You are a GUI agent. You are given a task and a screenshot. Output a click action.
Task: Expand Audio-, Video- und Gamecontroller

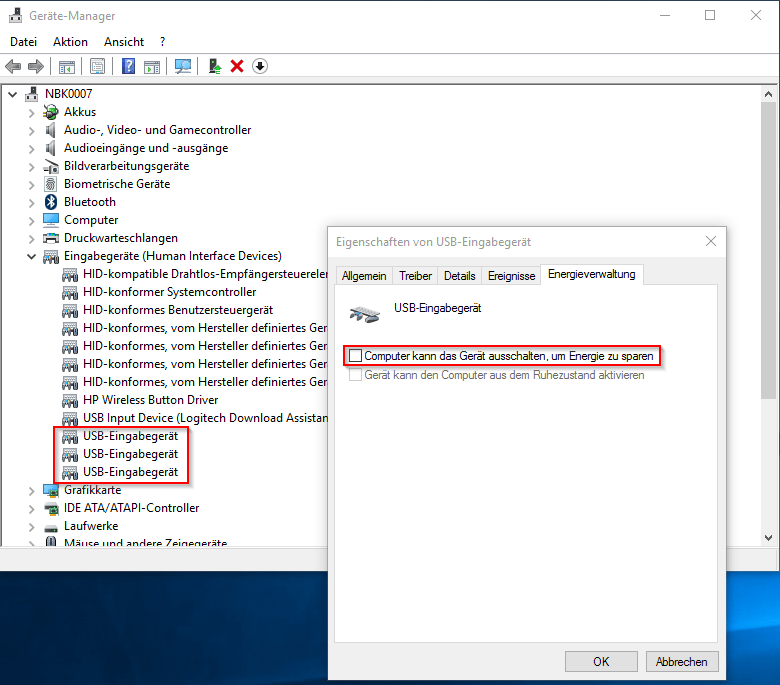[x=32, y=131]
